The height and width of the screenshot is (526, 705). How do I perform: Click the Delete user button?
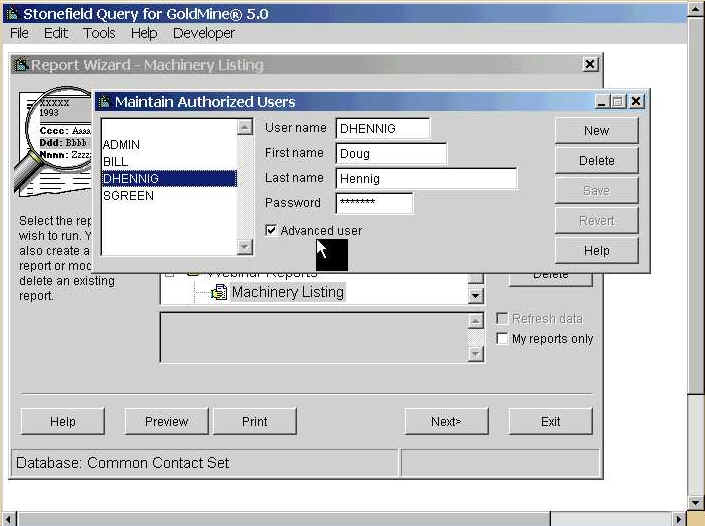click(597, 160)
